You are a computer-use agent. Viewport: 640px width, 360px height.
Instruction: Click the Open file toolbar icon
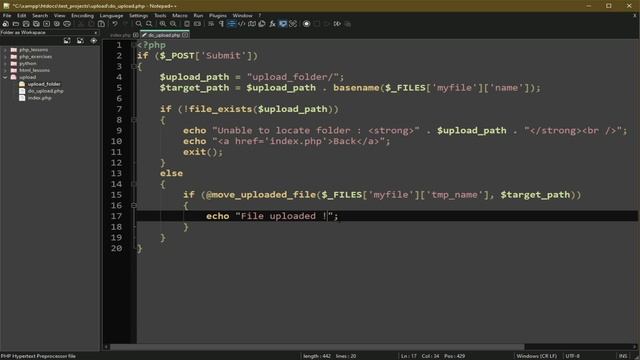[16, 24]
